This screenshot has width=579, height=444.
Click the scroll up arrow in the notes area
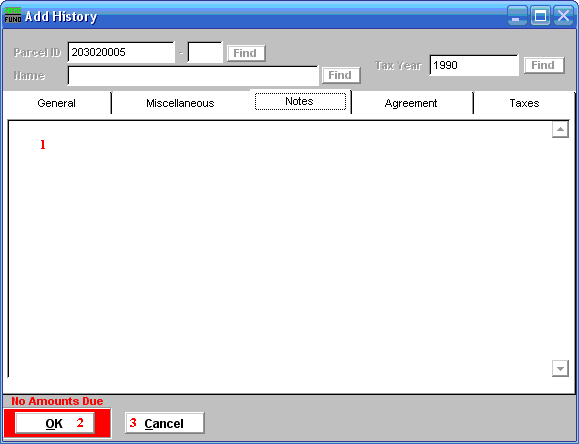coord(560,129)
